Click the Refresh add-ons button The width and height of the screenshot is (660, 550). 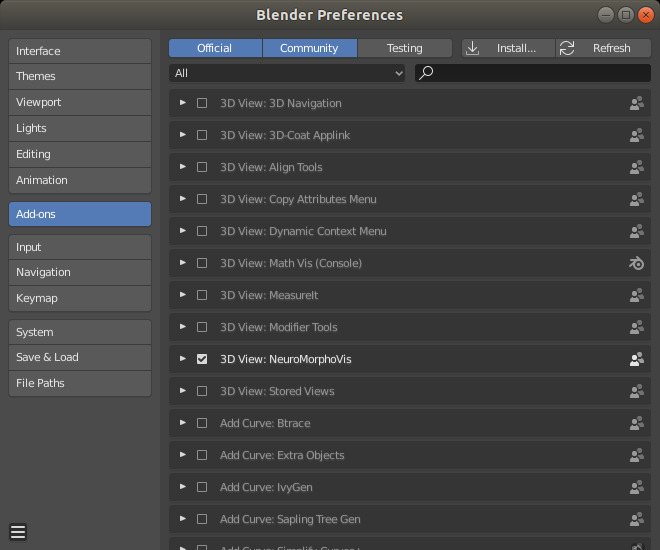(x=603, y=48)
